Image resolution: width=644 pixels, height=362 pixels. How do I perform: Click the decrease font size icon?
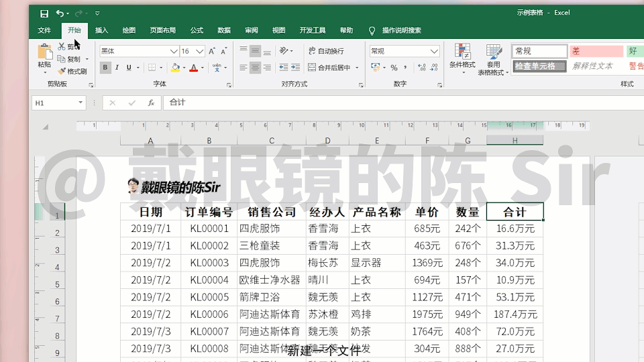point(224,52)
